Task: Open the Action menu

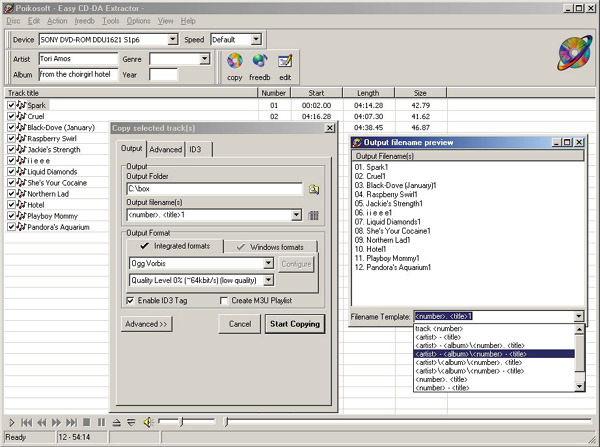Action: 57,21
